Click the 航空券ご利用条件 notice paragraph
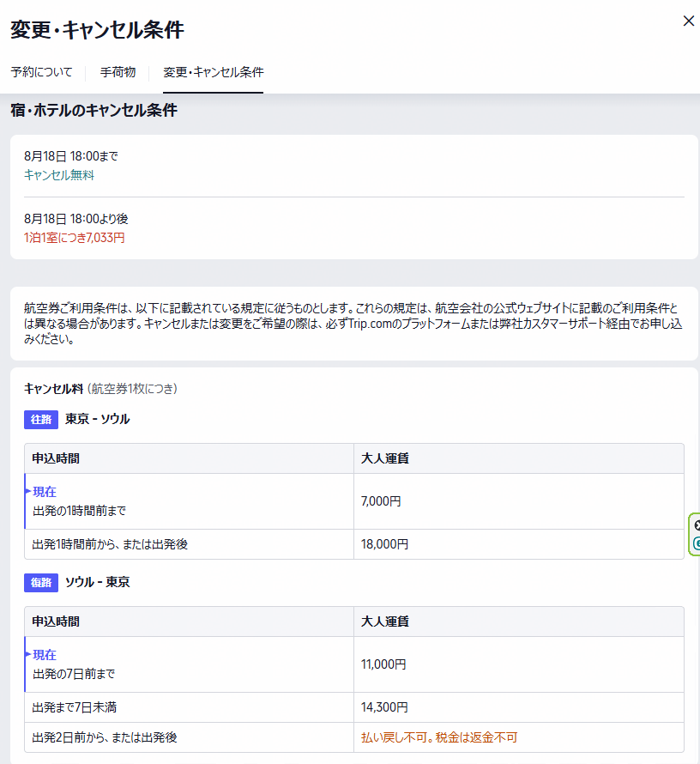 (x=354, y=324)
